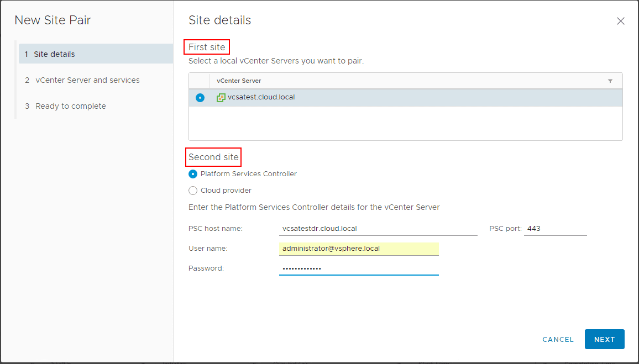This screenshot has height=364, width=639.
Task: Click the vCenter Server column filter icon
Action: point(610,81)
